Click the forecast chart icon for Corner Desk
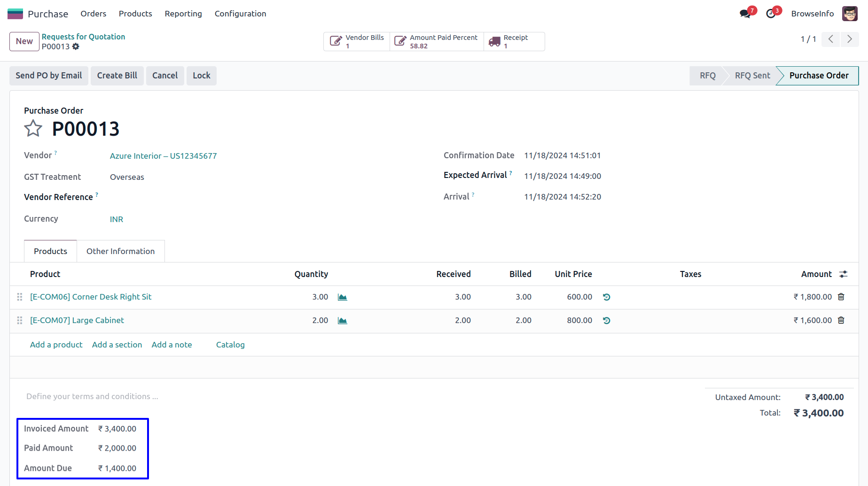868x486 pixels. (x=342, y=297)
